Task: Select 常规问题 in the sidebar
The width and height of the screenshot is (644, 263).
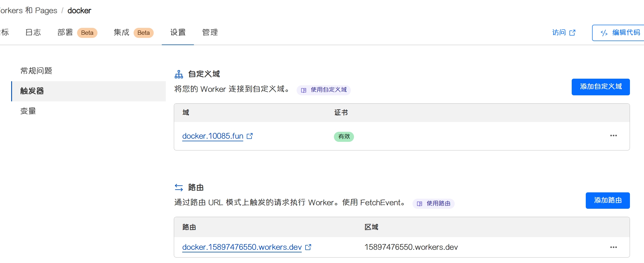Action: click(36, 71)
